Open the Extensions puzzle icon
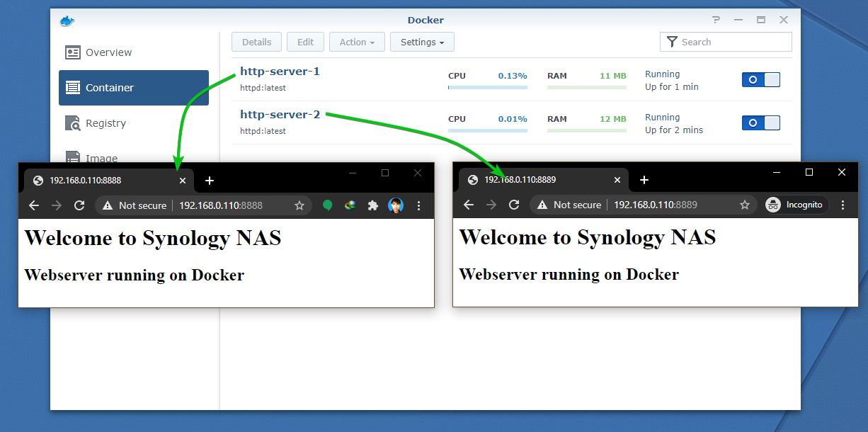Viewport: 868px width, 432px height. pos(373,205)
